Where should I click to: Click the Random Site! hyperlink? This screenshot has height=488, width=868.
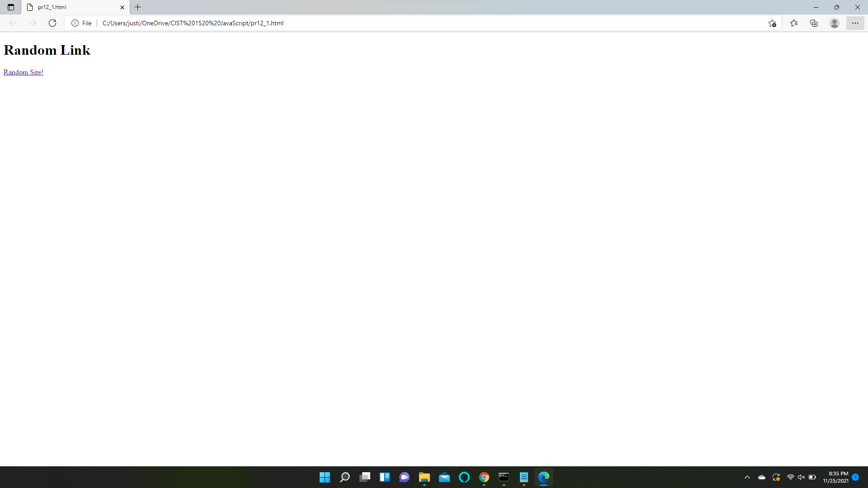[x=24, y=72]
